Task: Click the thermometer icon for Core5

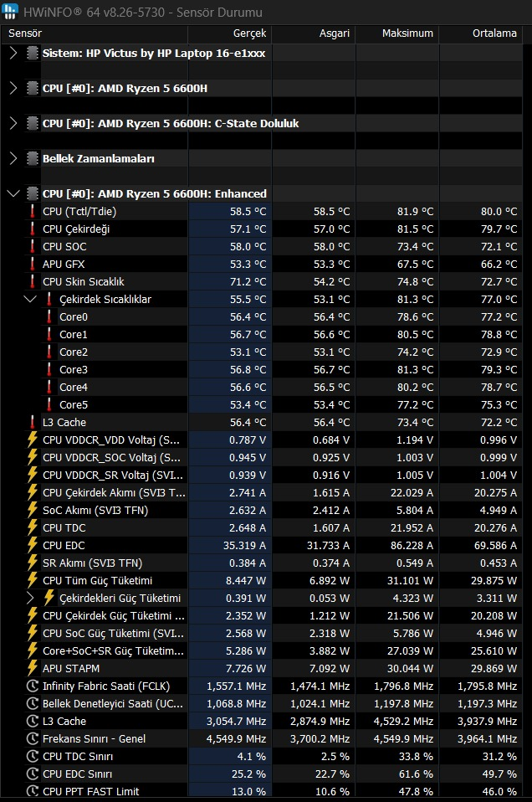Action: [x=49, y=404]
